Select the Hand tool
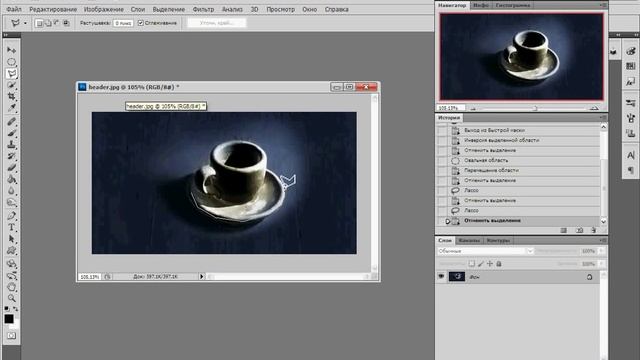The height and width of the screenshot is (360, 640). coord(11,287)
